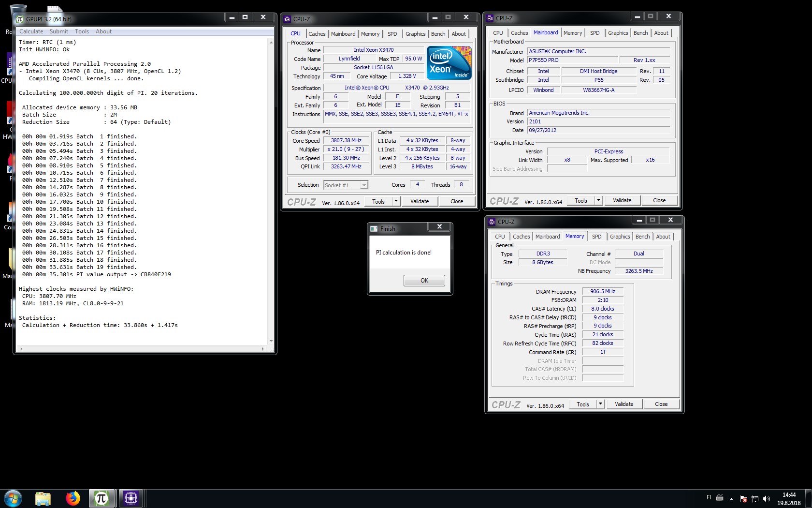Click Finish dialog title bar icon
This screenshot has height=508, width=812.
(374, 228)
